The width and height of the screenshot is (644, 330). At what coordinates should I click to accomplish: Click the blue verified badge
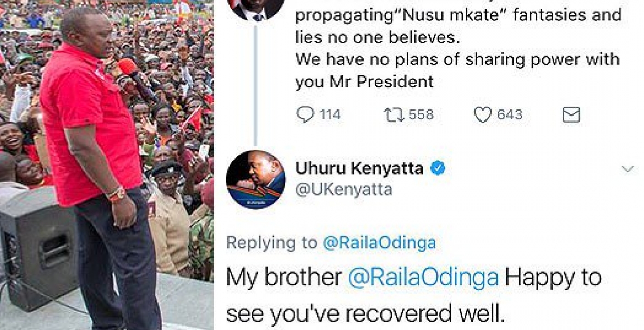coord(438,169)
